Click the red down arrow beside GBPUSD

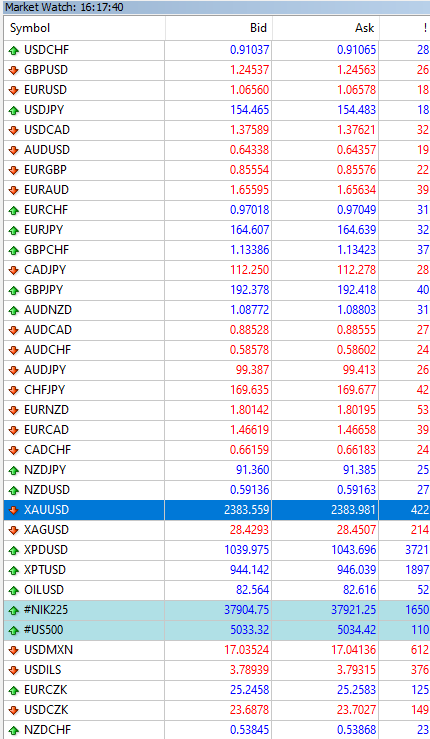coord(14,70)
